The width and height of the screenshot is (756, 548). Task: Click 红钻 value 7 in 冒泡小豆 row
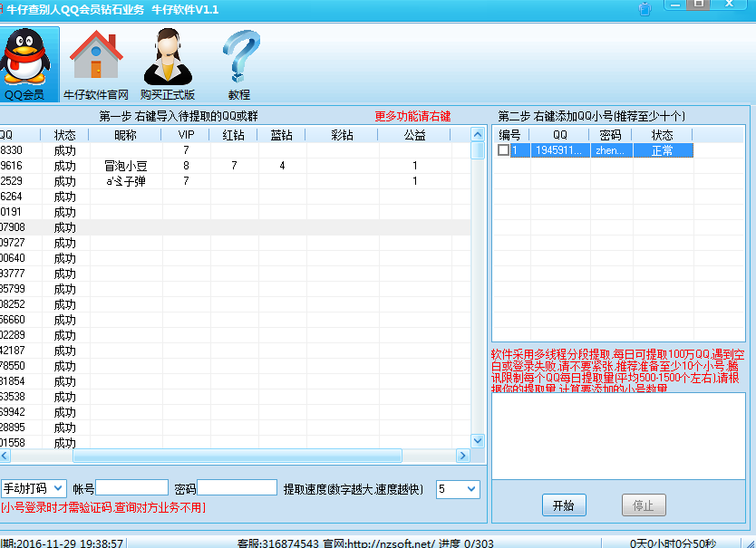point(234,166)
